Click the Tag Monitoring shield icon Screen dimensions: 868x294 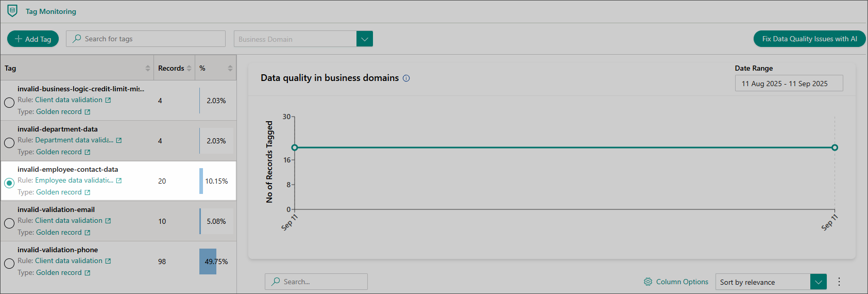pyautogui.click(x=12, y=11)
